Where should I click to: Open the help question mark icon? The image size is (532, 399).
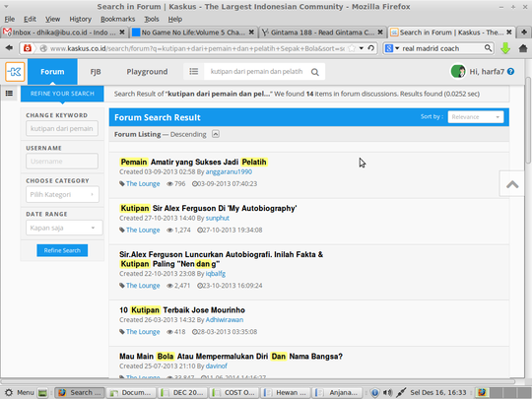(510, 72)
